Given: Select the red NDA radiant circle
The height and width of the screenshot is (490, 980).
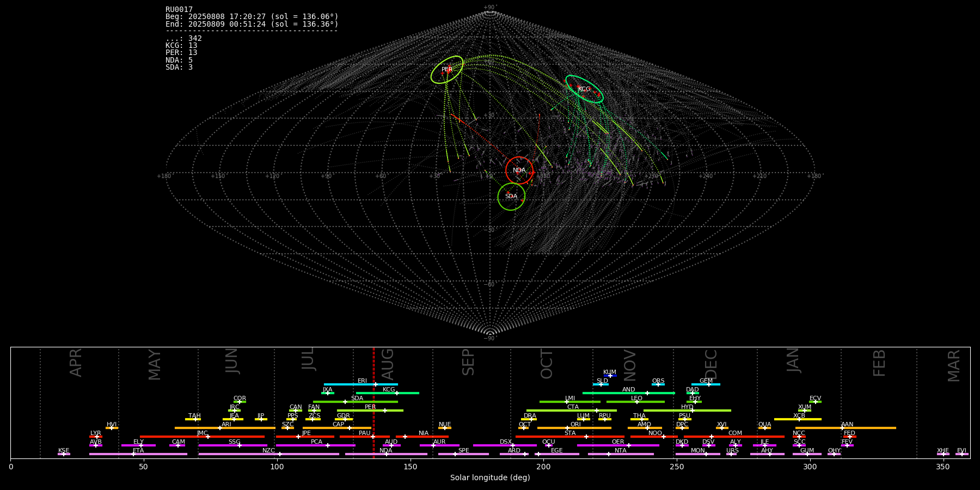Looking at the screenshot, I should click(519, 170).
